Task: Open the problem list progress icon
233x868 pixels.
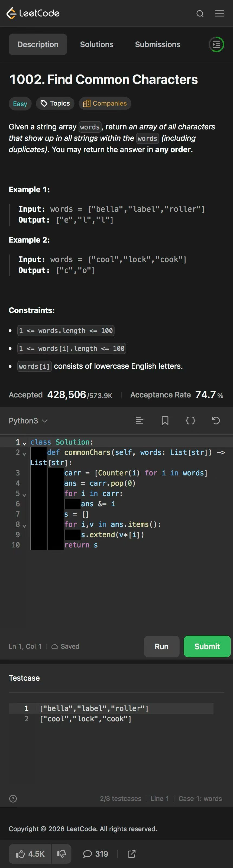Action: (216, 44)
